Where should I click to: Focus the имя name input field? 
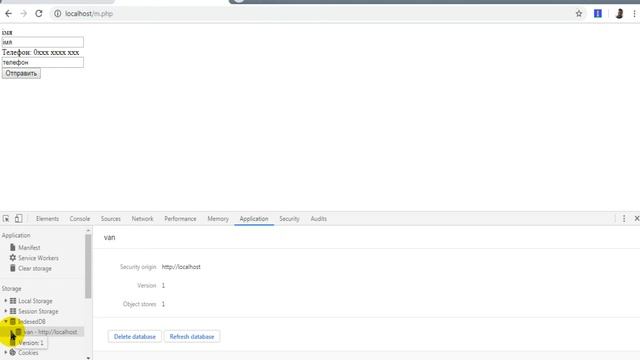pyautogui.click(x=43, y=42)
